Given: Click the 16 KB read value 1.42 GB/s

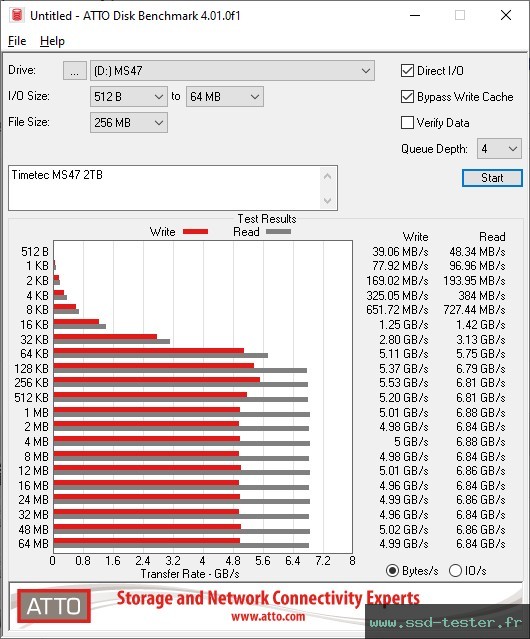Looking at the screenshot, I should tap(481, 324).
